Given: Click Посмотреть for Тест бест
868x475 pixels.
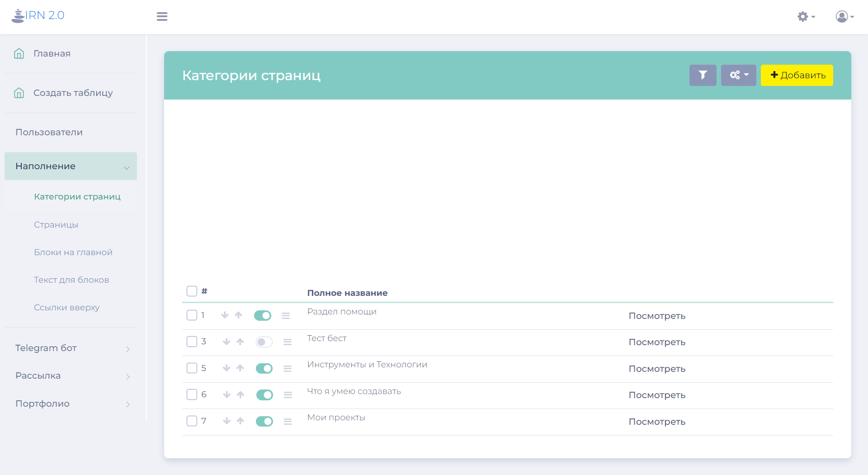Looking at the screenshot, I should 657,342.
